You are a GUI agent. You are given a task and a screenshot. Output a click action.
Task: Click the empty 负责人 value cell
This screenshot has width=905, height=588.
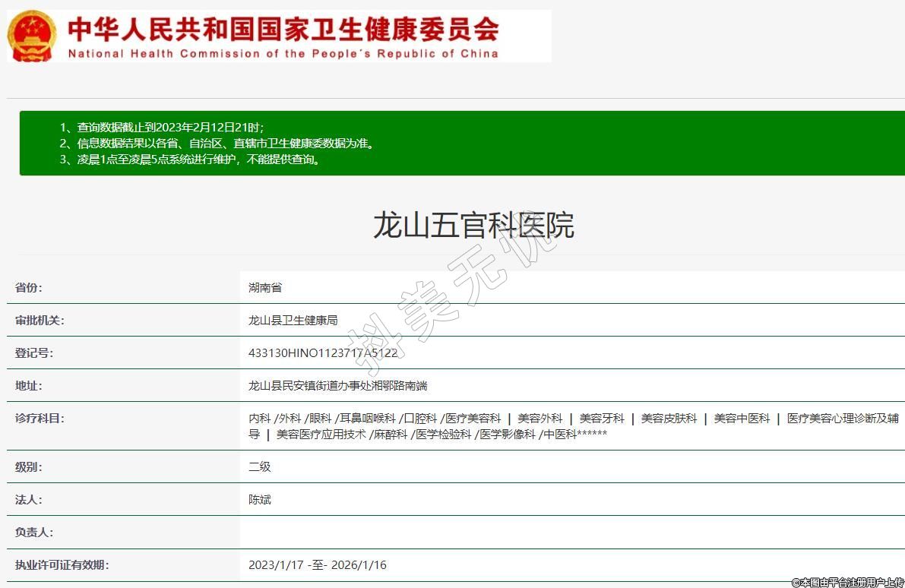coord(570,533)
